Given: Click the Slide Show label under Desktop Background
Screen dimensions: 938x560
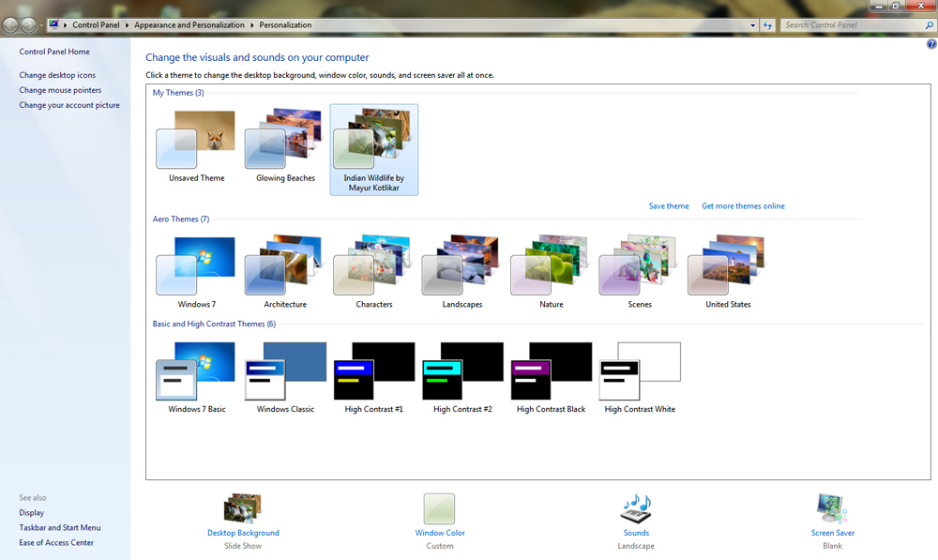Looking at the screenshot, I should click(x=243, y=546).
